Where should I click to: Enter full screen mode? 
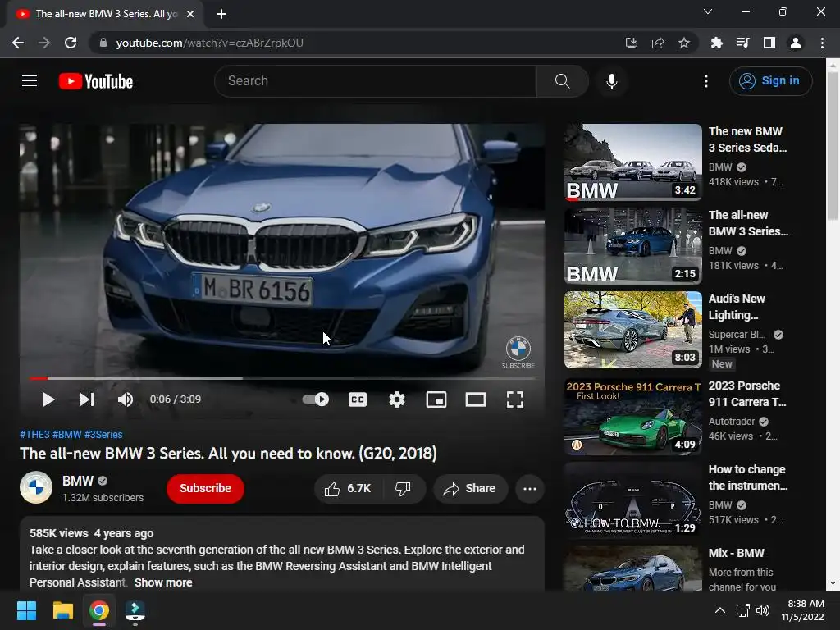pos(515,399)
